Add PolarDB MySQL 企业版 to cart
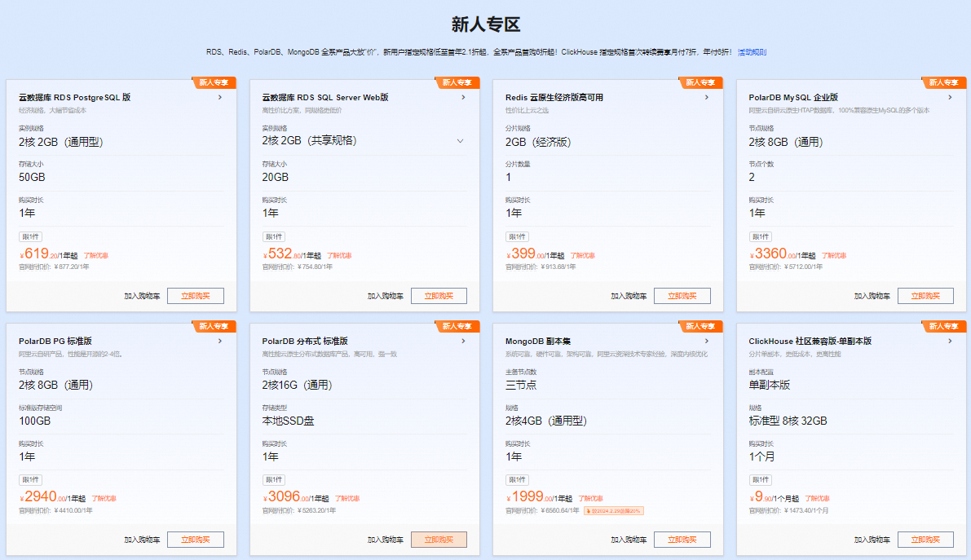This screenshot has width=971, height=560. 872,296
